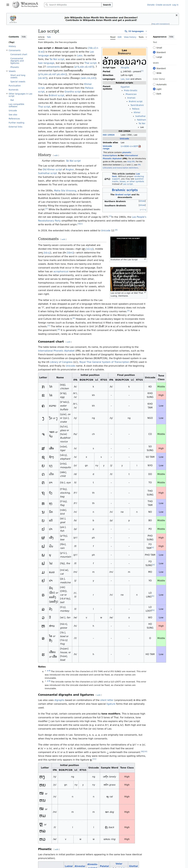Open the hamburger main menu icon

click(8, 5)
